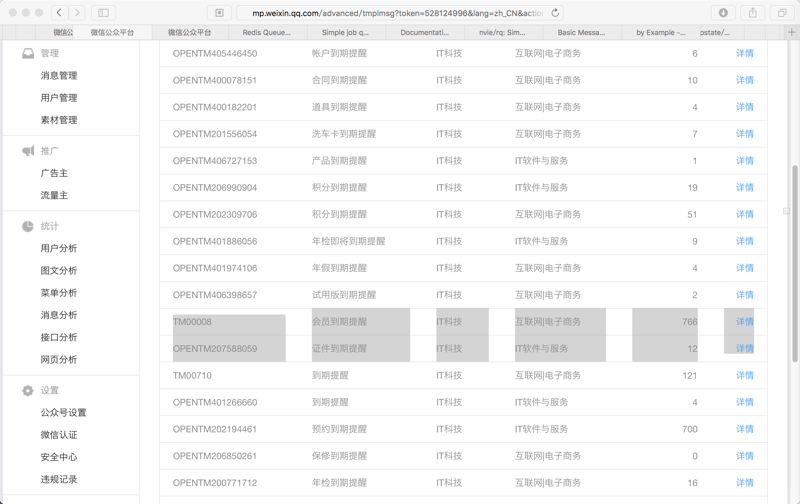The height and width of the screenshot is (504, 800).
Task: Open 详情 for OPENTM200771712
Action: pyautogui.click(x=744, y=483)
